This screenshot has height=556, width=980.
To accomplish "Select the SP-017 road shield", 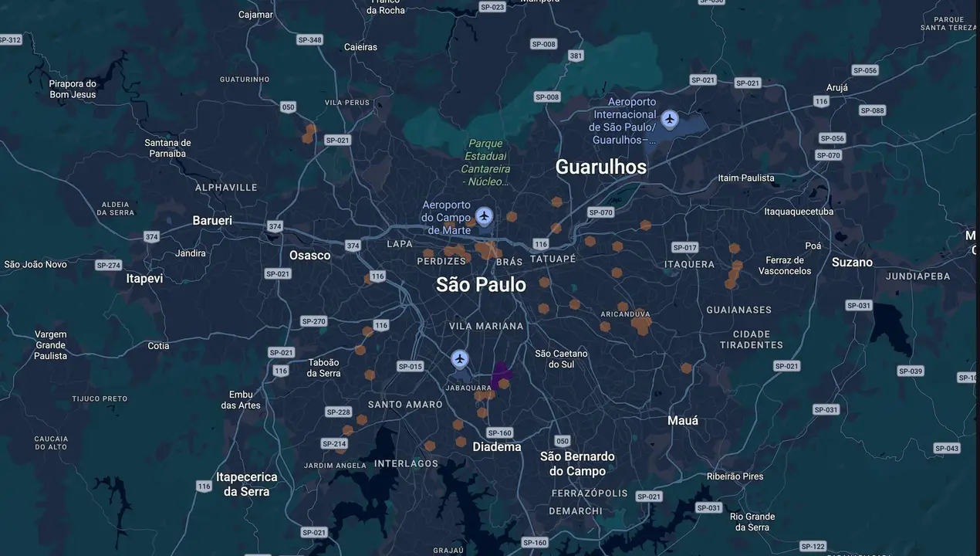I will point(684,248).
